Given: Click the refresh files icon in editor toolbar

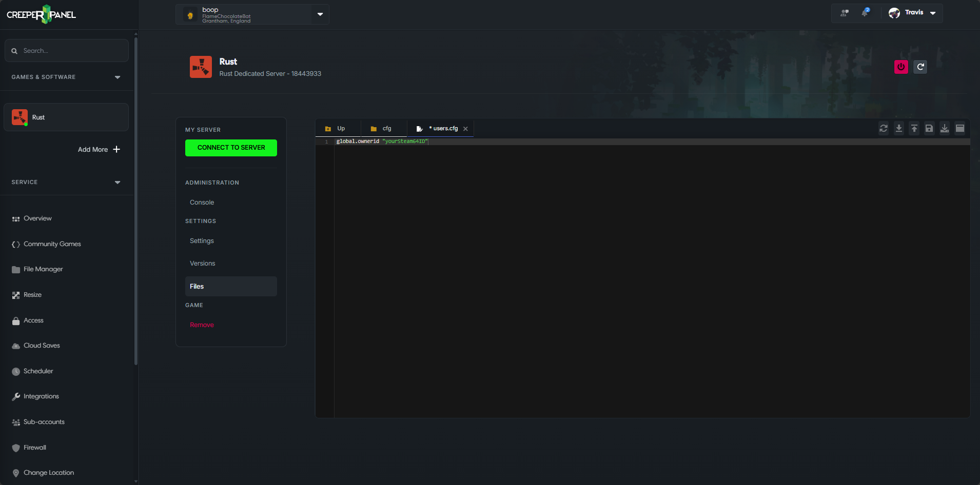Looking at the screenshot, I should [x=883, y=129].
